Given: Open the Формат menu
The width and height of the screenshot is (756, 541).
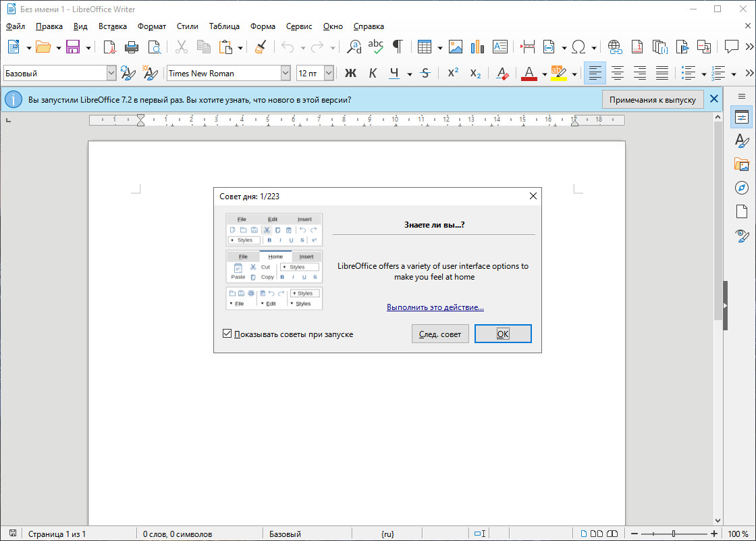Looking at the screenshot, I should (x=151, y=26).
